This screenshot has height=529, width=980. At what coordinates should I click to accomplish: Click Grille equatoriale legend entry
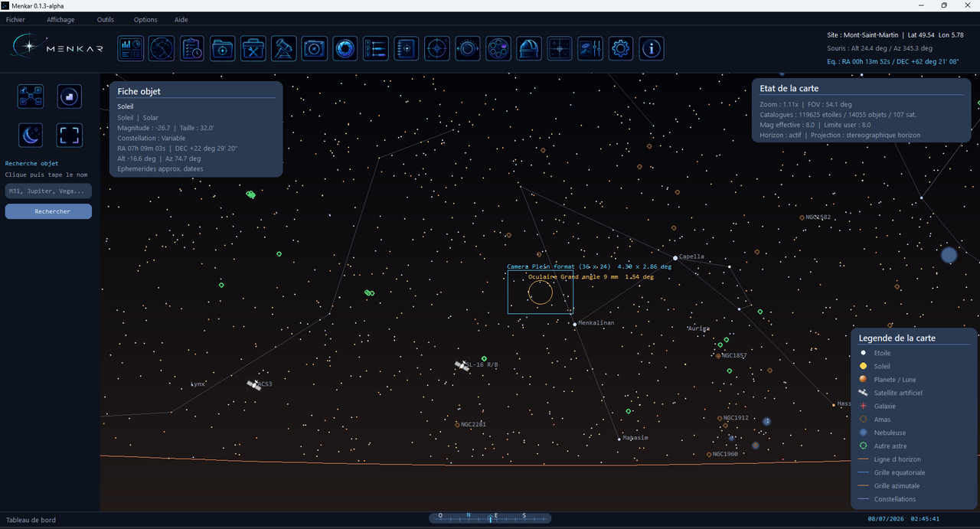(900, 472)
